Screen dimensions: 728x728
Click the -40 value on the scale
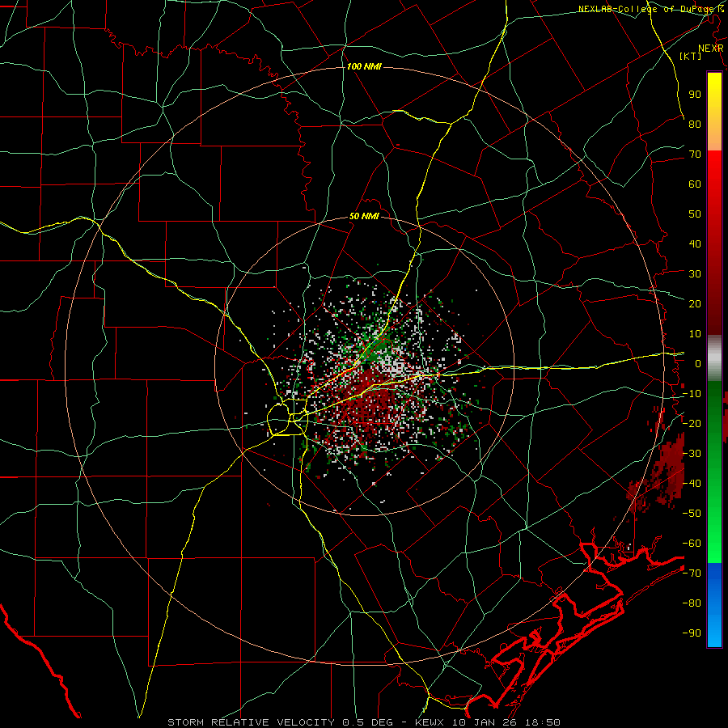click(692, 484)
